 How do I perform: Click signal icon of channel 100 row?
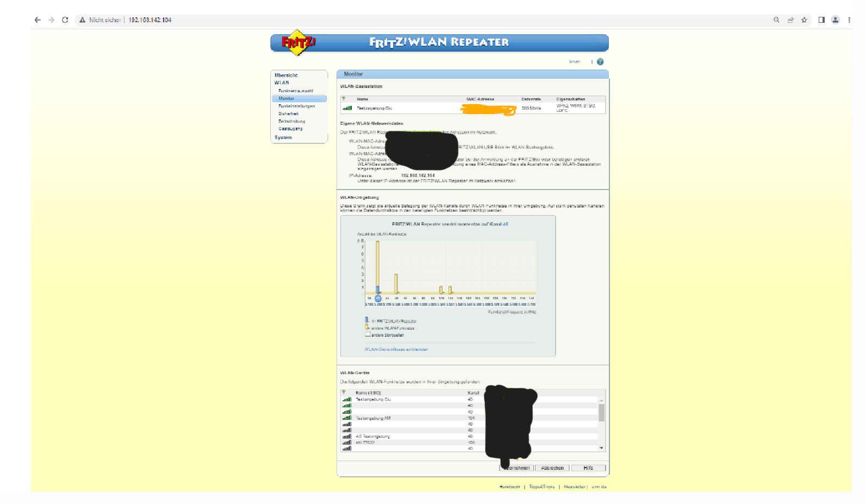pyautogui.click(x=347, y=443)
